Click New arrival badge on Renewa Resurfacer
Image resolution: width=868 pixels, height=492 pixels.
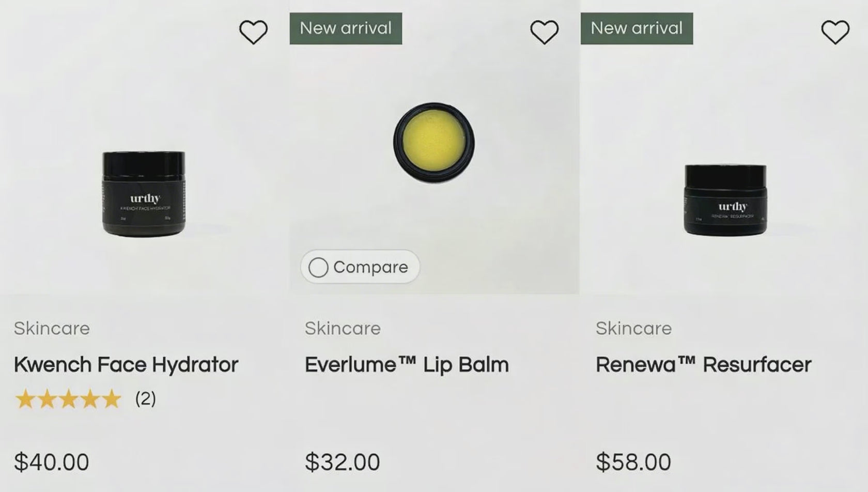[637, 28]
